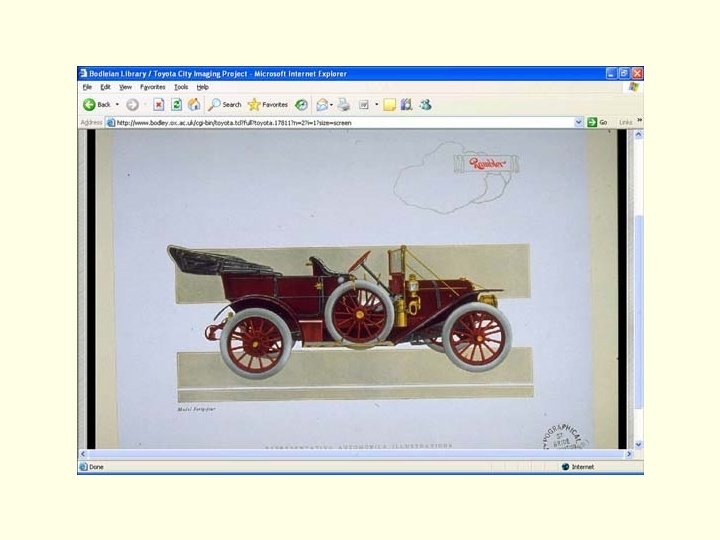Stop loading with the red X icon
Screen dimensions: 720x540
158,105
